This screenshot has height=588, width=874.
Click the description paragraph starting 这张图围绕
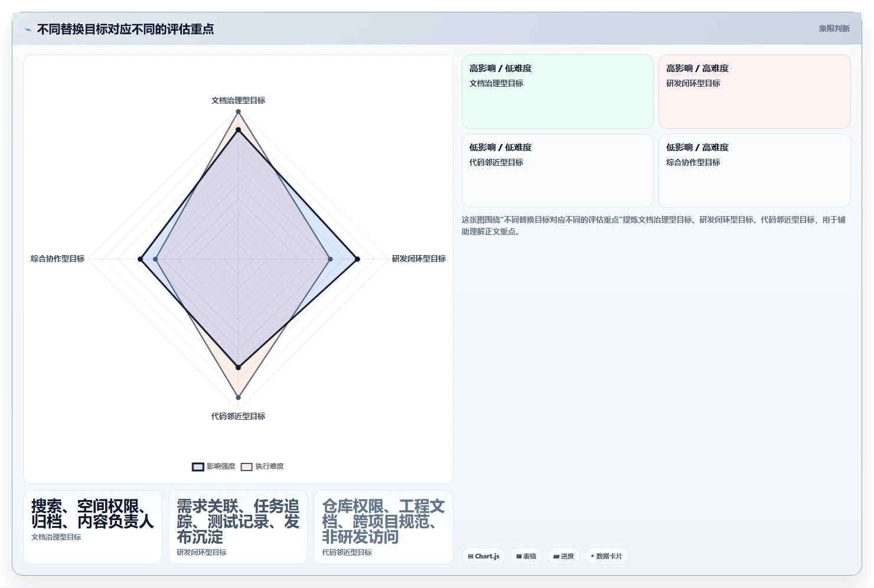coord(653,226)
